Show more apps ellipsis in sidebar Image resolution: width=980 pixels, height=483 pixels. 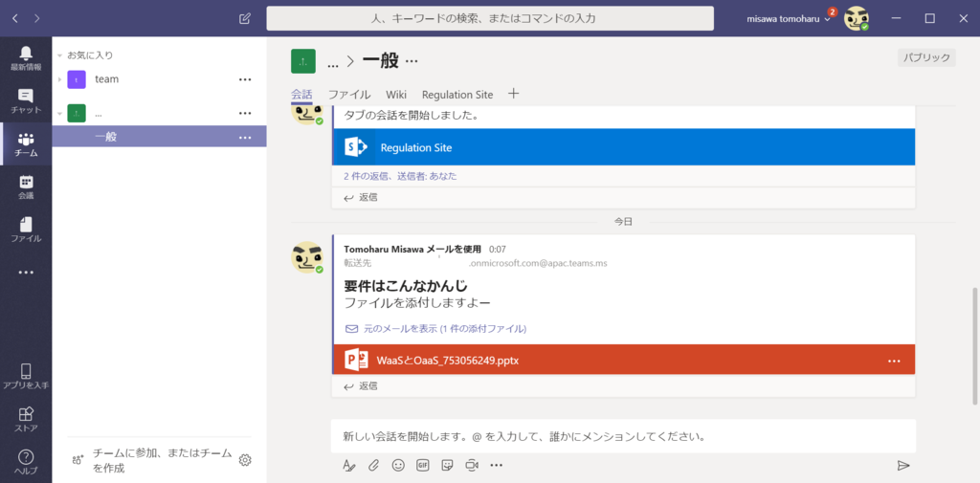26,273
